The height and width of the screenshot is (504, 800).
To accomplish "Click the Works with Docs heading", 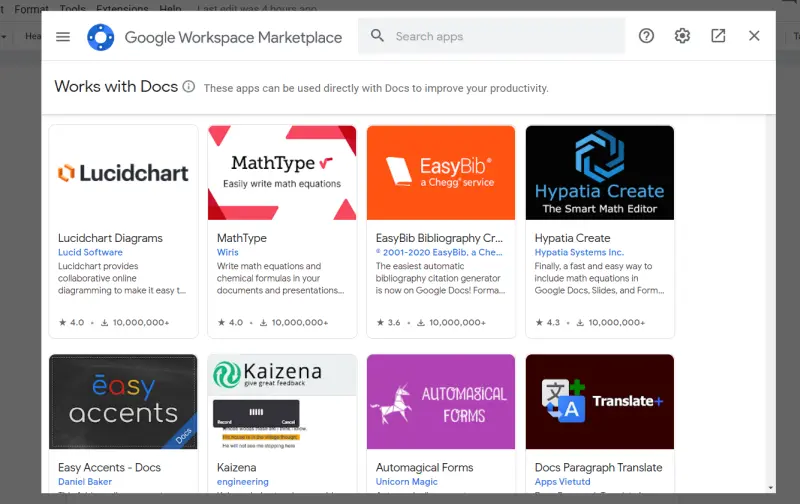I will (x=116, y=86).
